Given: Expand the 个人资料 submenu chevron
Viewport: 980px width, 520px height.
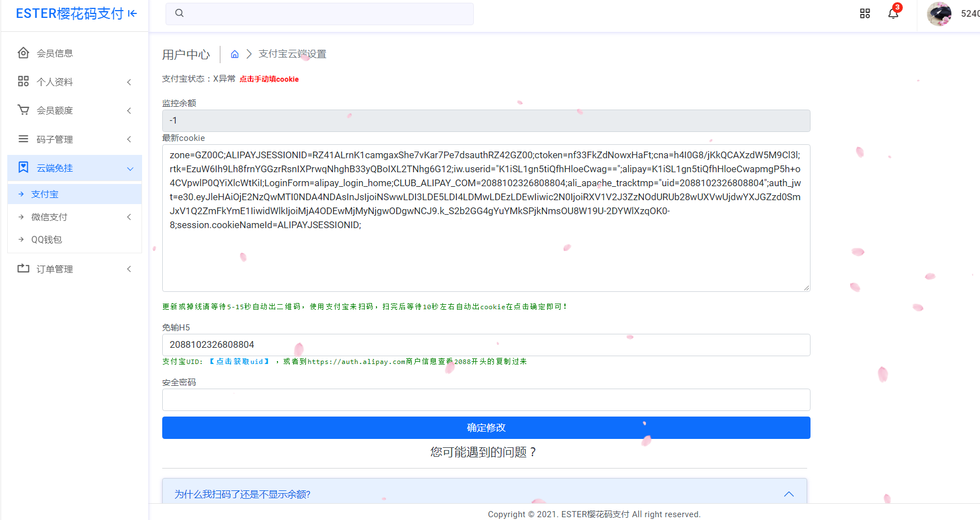Looking at the screenshot, I should pos(129,82).
